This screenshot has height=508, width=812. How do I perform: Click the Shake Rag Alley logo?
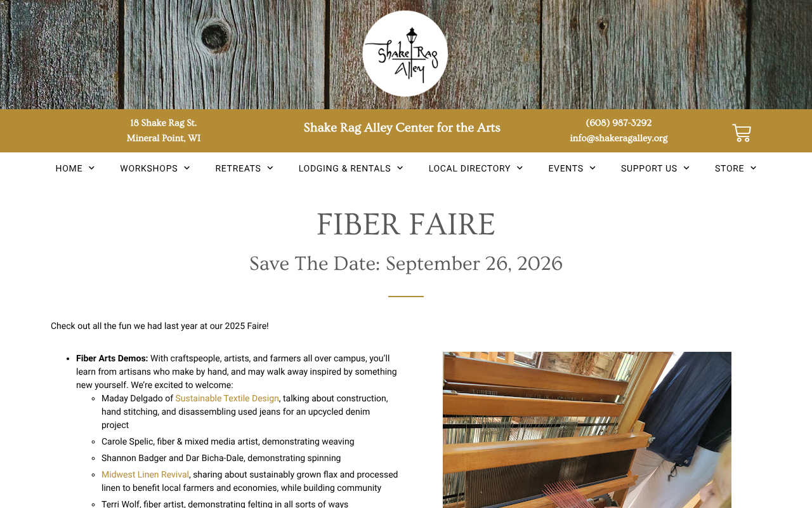click(405, 53)
